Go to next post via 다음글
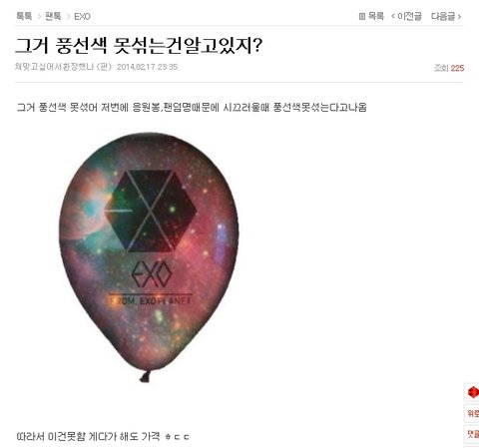The height and width of the screenshot is (448, 479). 446,16
